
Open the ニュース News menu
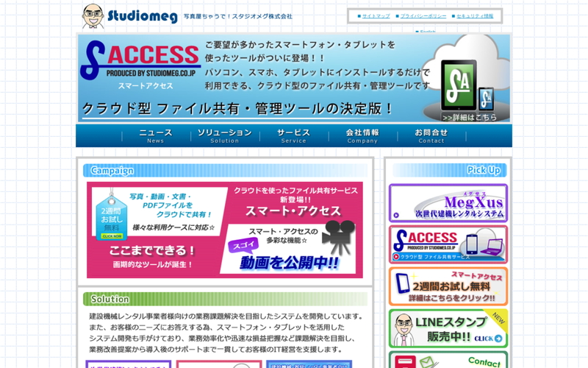[155, 136]
